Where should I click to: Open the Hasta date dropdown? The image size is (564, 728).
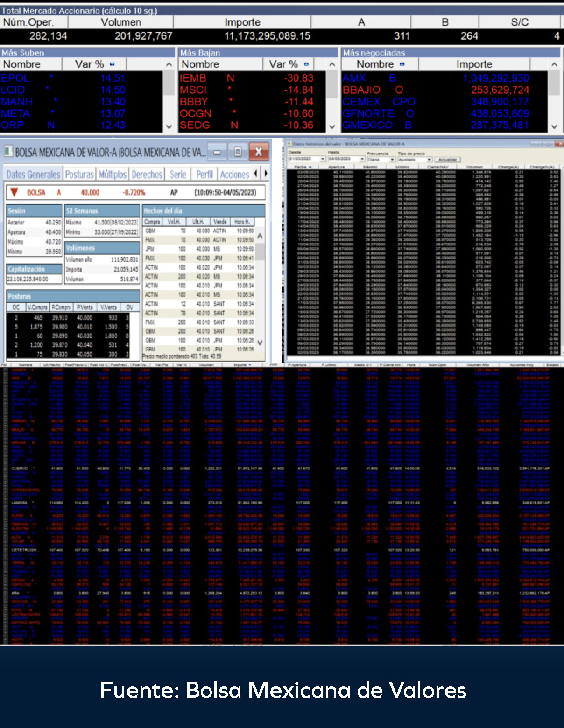pos(362,159)
